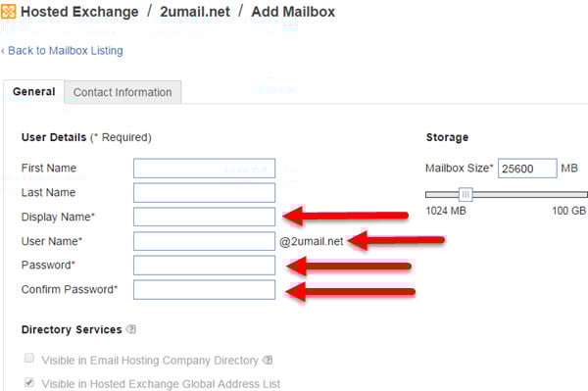Image resolution: width=588 pixels, height=391 pixels.
Task: Select the Password field
Action: (x=204, y=266)
